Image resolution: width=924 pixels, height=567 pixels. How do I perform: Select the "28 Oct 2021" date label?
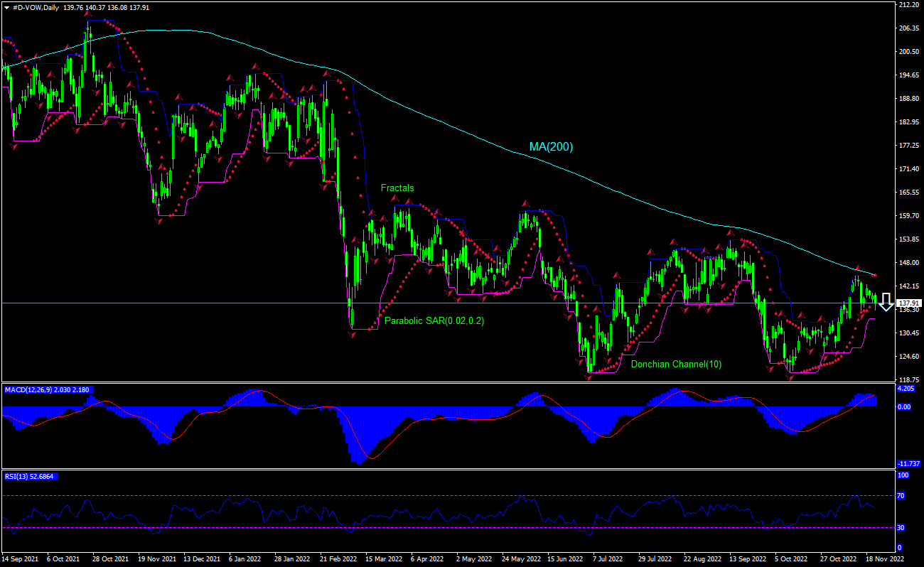(x=111, y=559)
